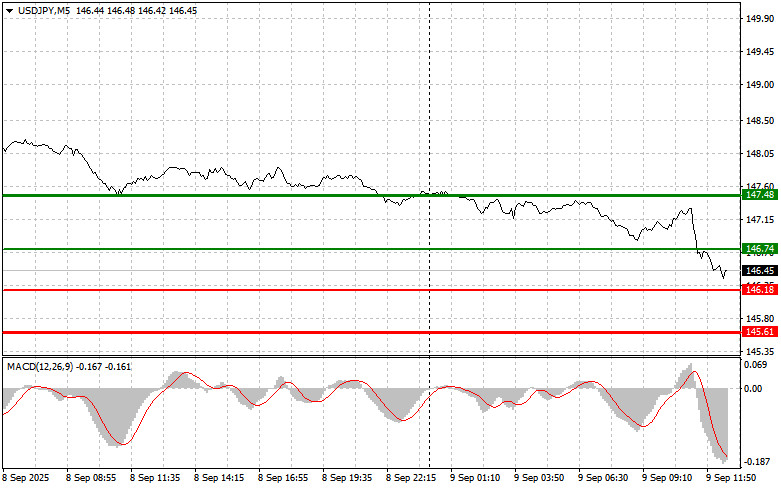Click the 8 Sep 2025 date label

pos(29,479)
